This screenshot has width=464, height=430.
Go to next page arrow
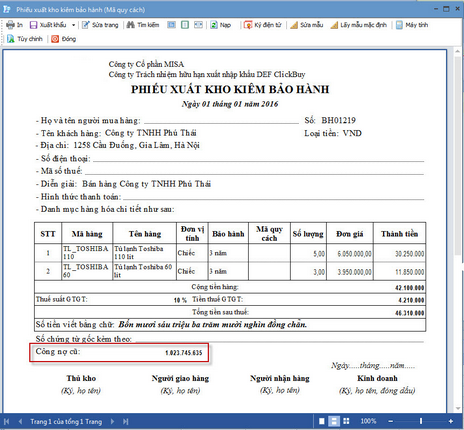[112, 422]
